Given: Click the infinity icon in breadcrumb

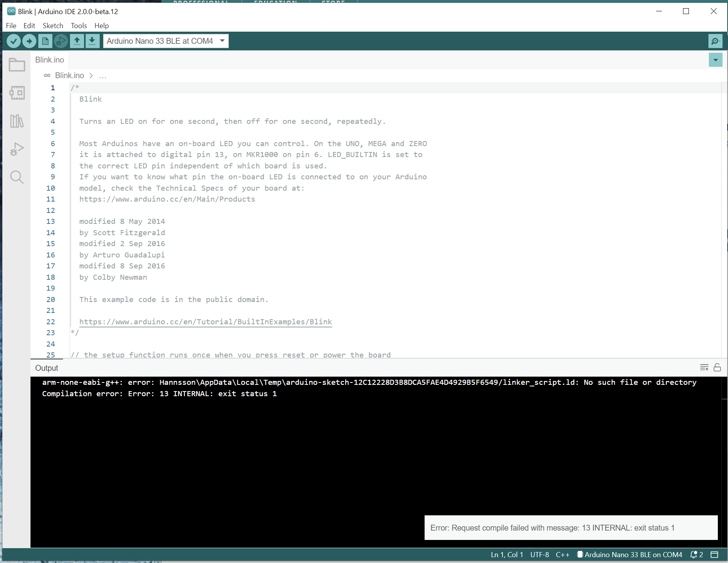Looking at the screenshot, I should (47, 75).
